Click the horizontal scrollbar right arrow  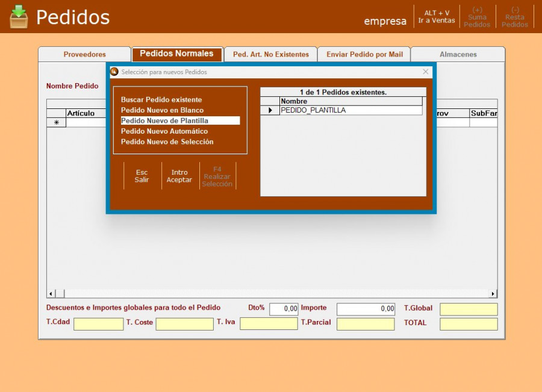pos(493,294)
